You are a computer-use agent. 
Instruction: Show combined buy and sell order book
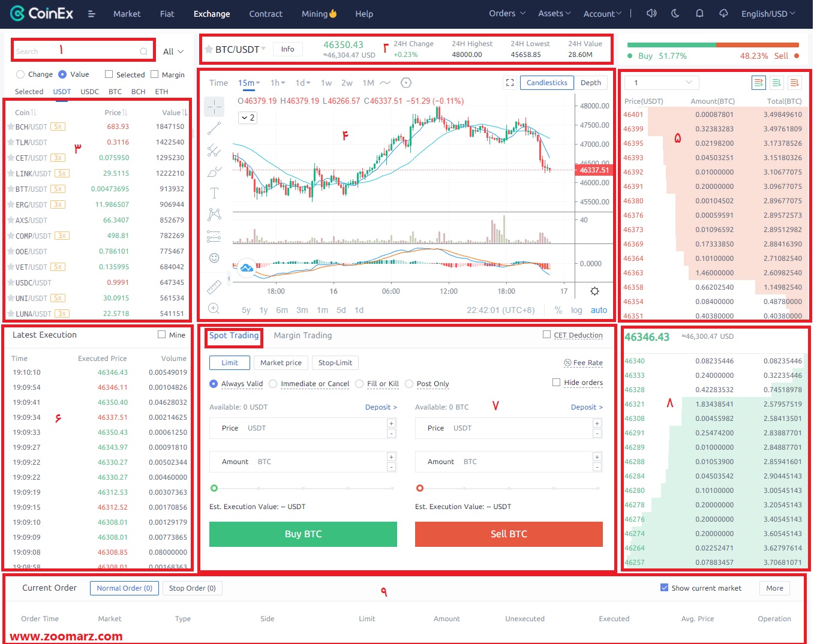point(759,82)
